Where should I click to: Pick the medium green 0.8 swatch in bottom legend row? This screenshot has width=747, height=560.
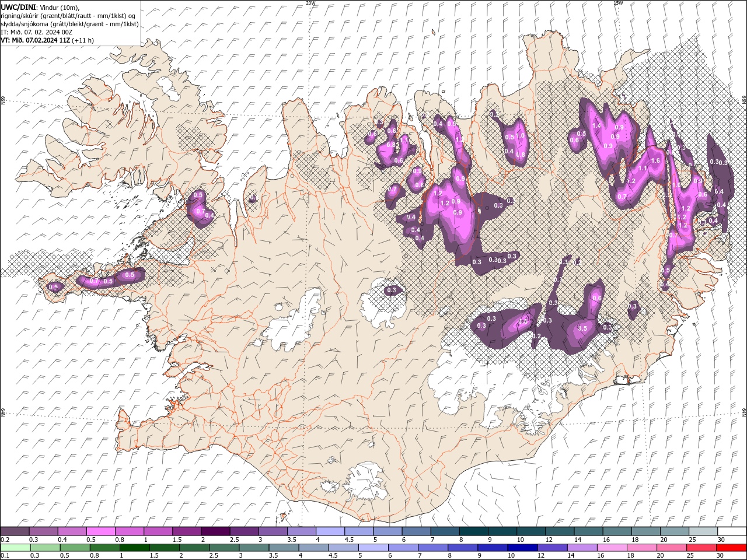104,547
